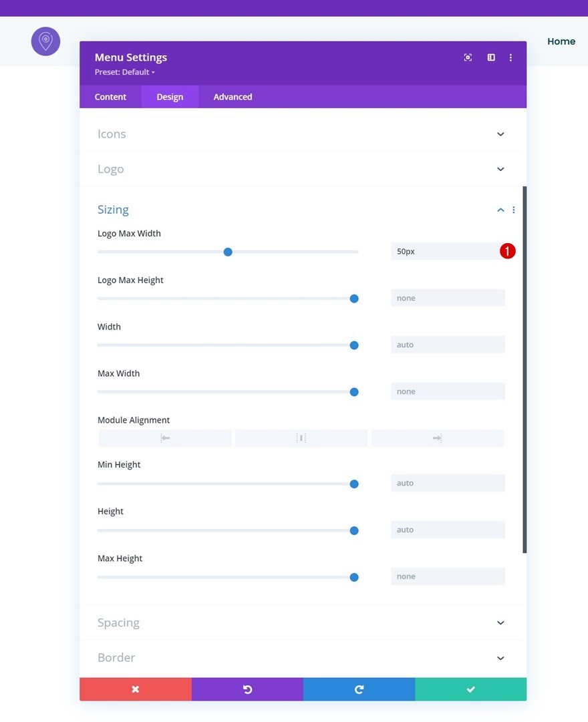This screenshot has width=588, height=722.
Task: Toggle the split view layout icon
Action: 491,57
